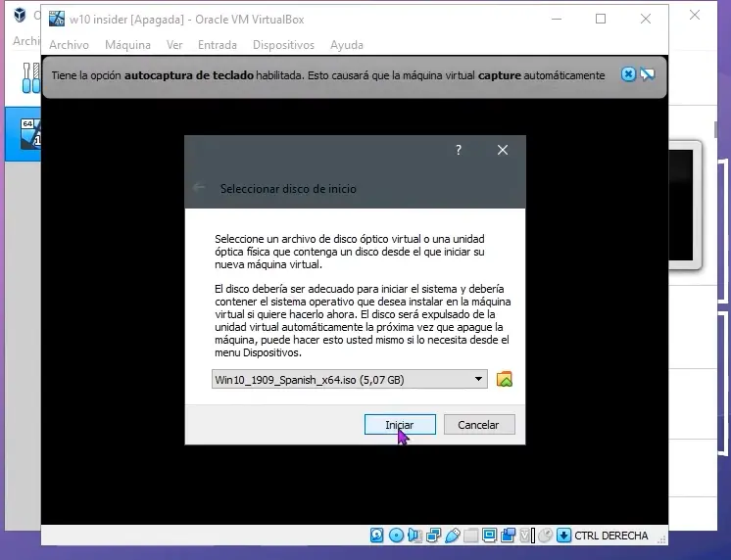The width and height of the screenshot is (731, 560).
Task: Click the mouse integration status icon
Action: point(545,536)
